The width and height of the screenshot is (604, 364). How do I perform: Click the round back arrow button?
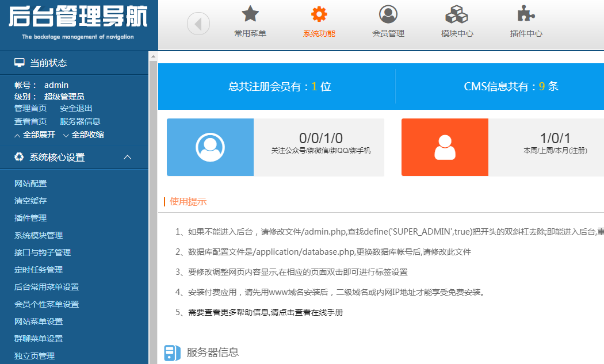click(198, 24)
